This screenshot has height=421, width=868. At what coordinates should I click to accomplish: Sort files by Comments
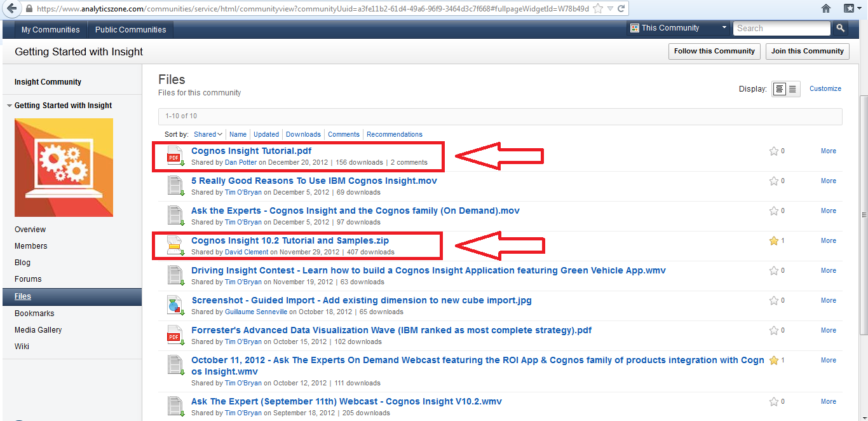tap(344, 134)
